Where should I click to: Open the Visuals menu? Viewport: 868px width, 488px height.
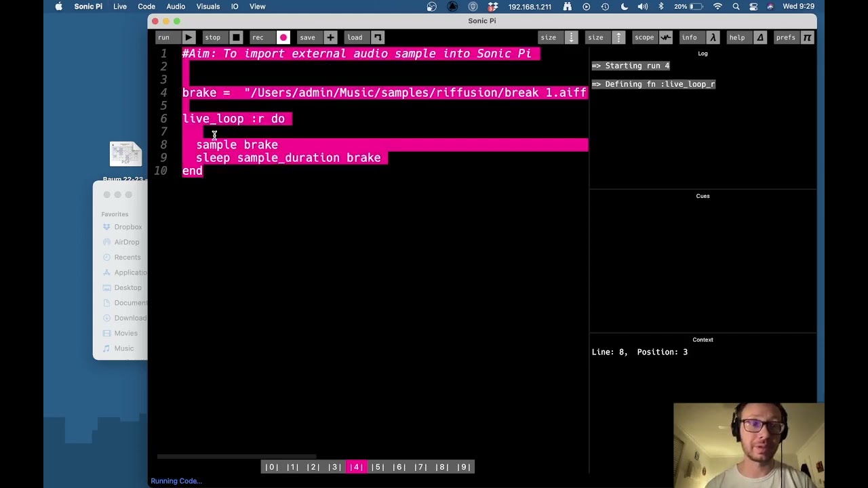point(208,6)
